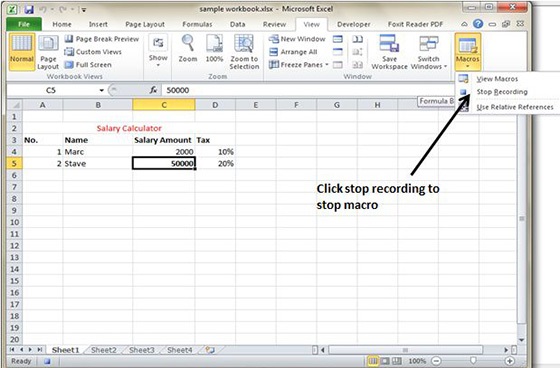
Task: Switch to Data ribbon tab
Action: [x=238, y=24]
